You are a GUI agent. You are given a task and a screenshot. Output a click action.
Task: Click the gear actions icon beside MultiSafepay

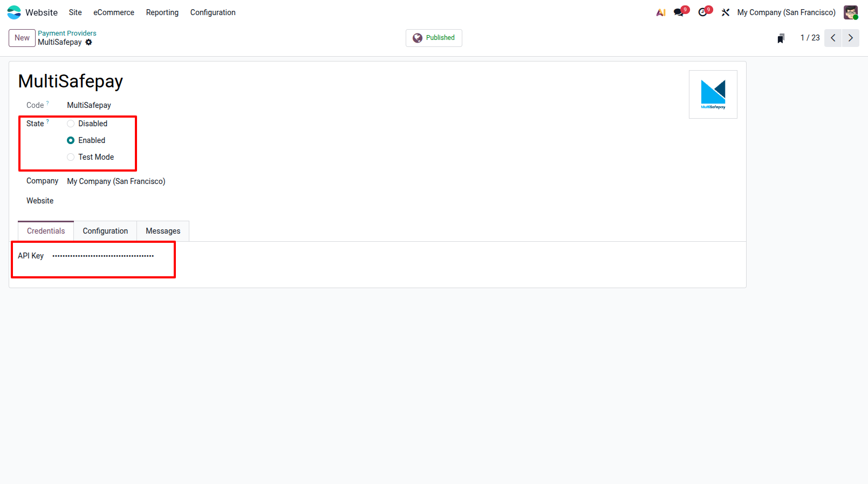(89, 42)
